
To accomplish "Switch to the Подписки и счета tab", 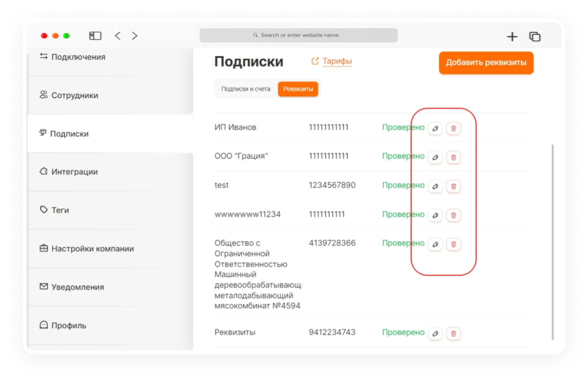I will [x=245, y=89].
